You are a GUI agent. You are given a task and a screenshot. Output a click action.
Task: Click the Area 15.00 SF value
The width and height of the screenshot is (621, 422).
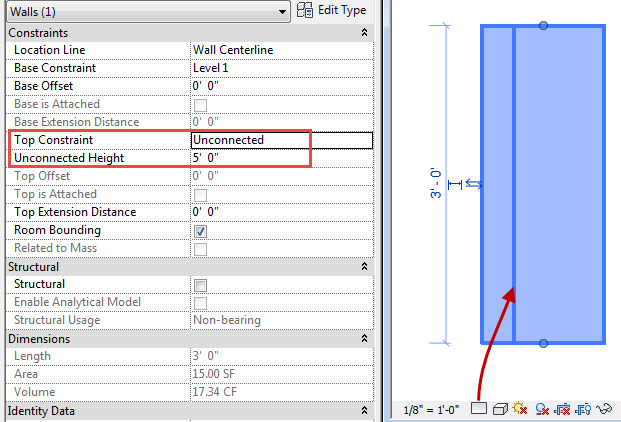point(282,374)
